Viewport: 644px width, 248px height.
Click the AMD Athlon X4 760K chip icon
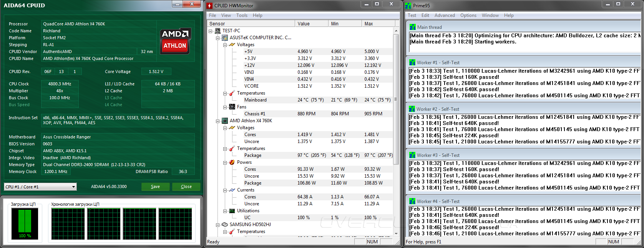(x=225, y=121)
